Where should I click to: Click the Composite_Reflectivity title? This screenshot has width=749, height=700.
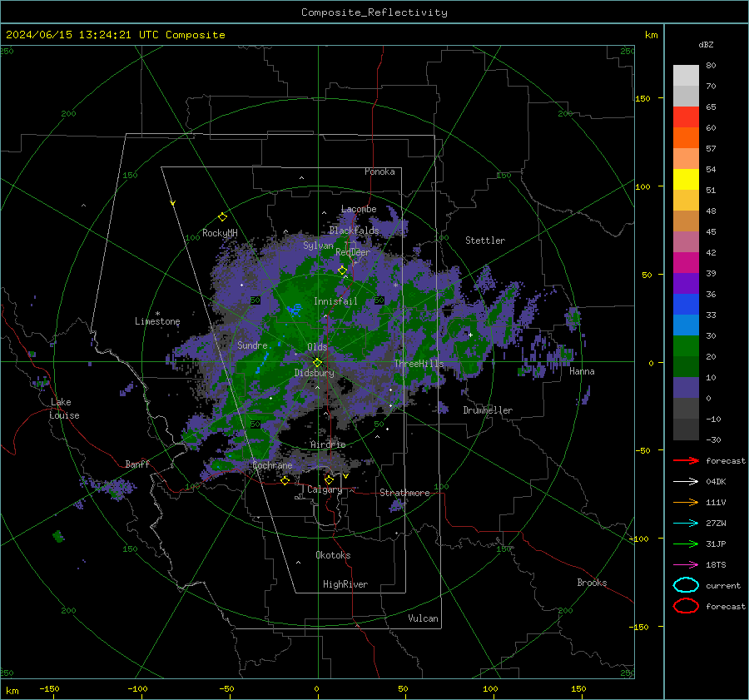(374, 12)
